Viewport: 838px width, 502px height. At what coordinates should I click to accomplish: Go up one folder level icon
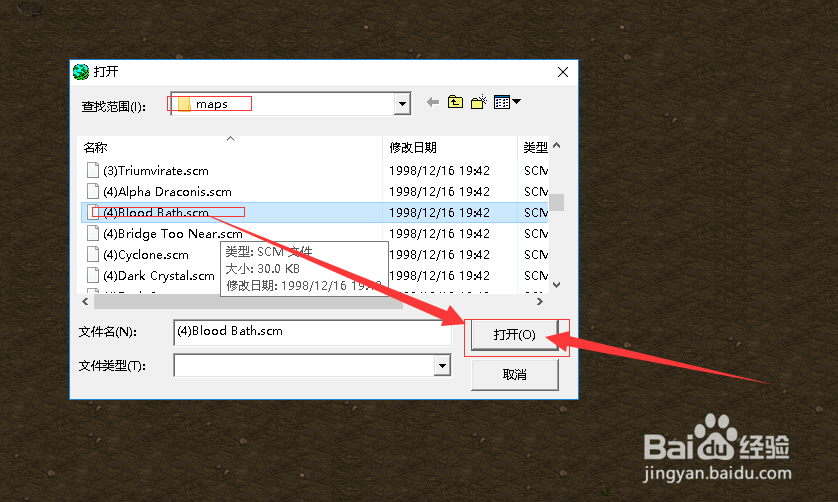coord(455,102)
